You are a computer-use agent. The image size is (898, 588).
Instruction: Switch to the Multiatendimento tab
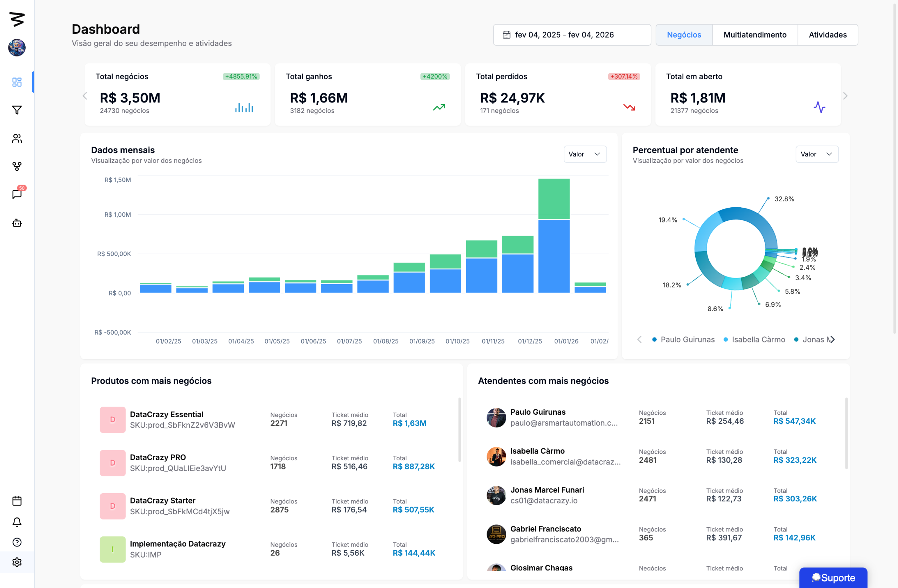point(755,35)
